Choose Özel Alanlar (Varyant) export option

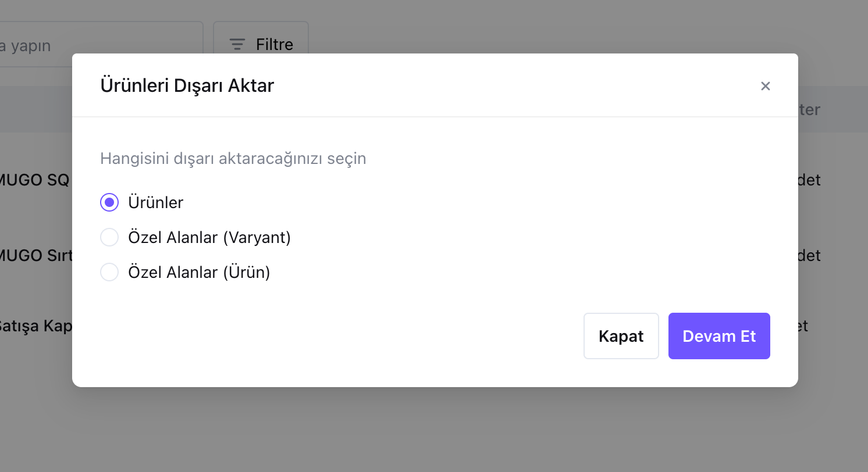point(109,237)
